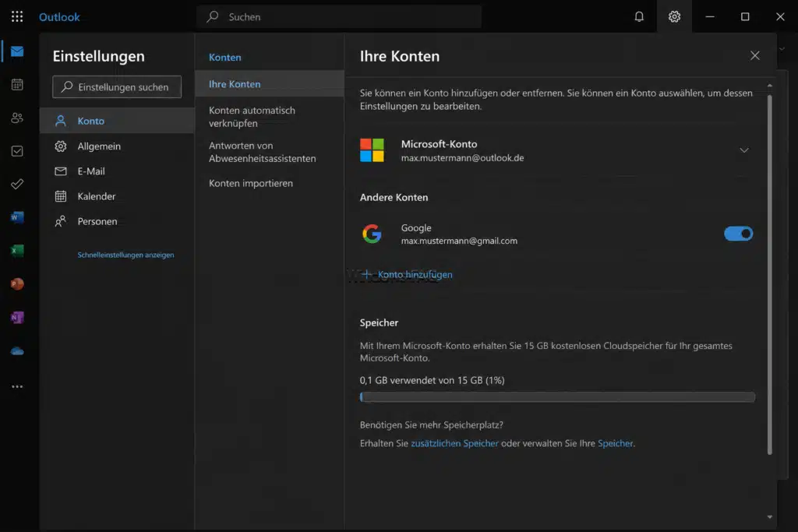Click the Microsoft logo icon
Viewport: 798px width, 532px height.
pyautogui.click(x=372, y=150)
